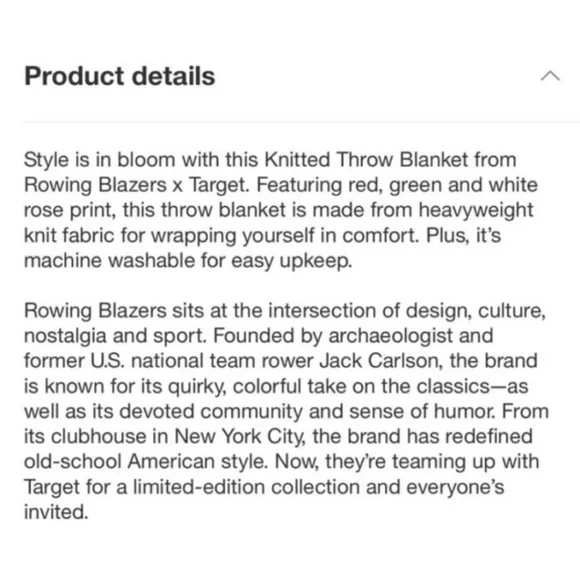580x580 pixels.
Task: Click the phrase 'machine washable for easy upkeep'
Action: tap(188, 261)
